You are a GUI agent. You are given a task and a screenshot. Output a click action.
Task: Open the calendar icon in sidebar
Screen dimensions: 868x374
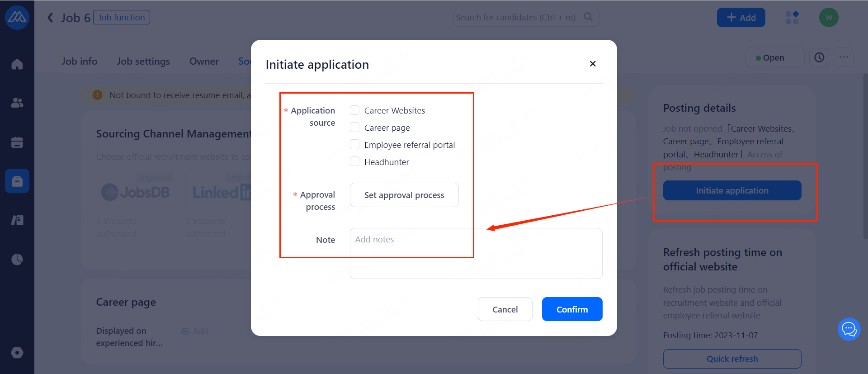click(x=17, y=142)
